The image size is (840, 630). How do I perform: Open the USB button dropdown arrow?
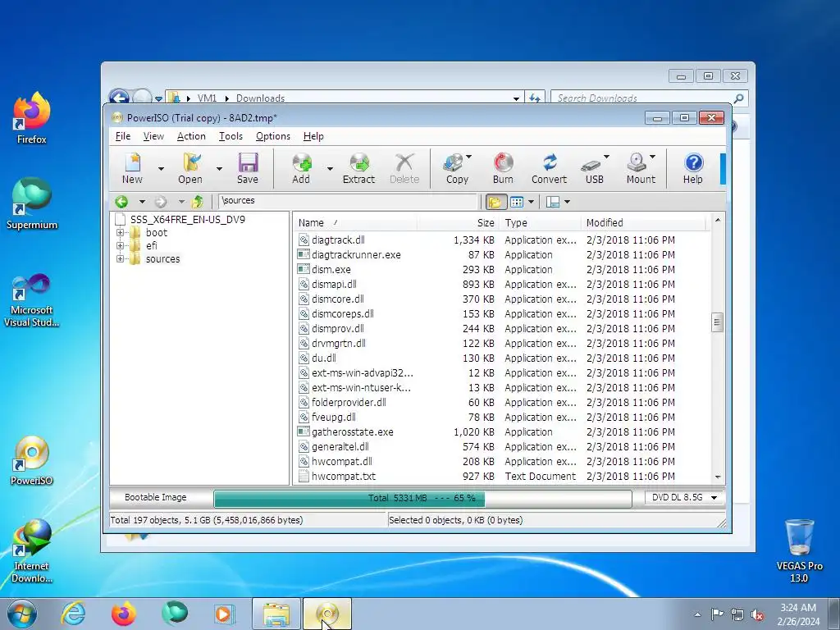(x=606, y=157)
